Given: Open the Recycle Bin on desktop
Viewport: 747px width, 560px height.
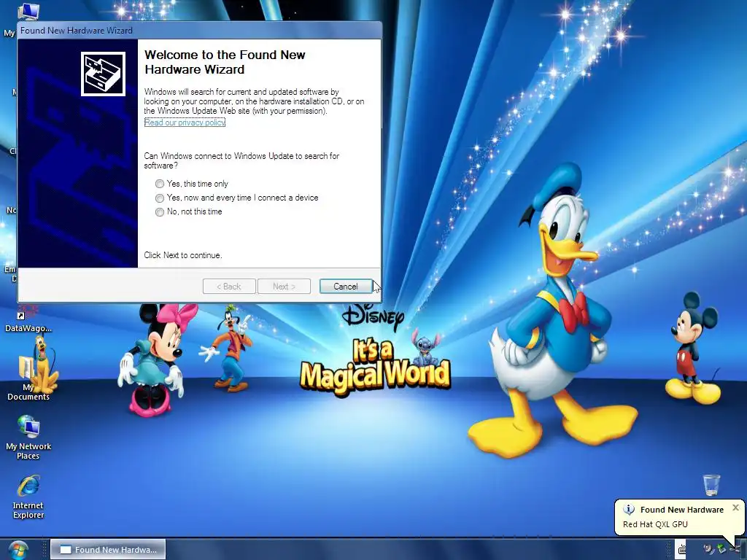Looking at the screenshot, I should (711, 485).
